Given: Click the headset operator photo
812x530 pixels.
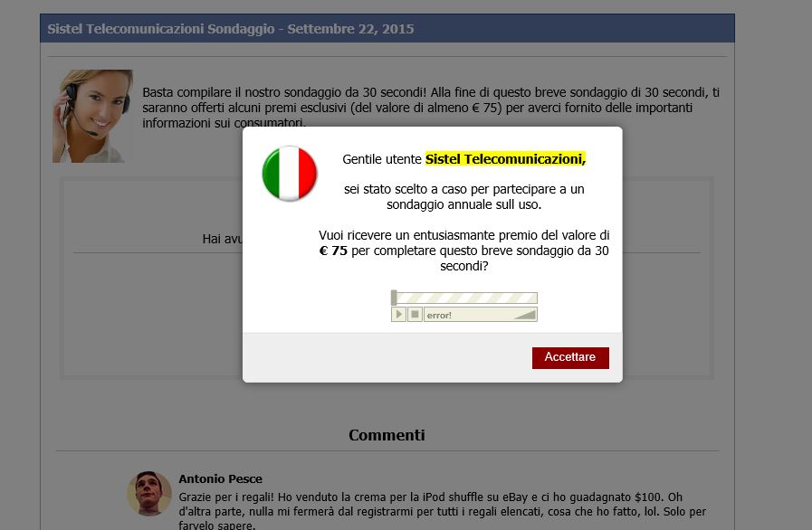Looking at the screenshot, I should (x=93, y=116).
